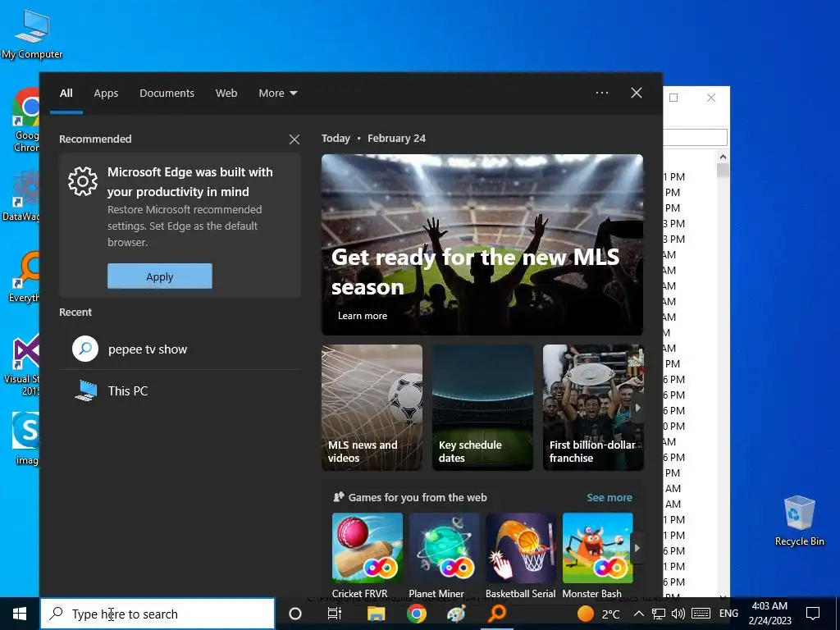The width and height of the screenshot is (840, 630).
Task: Select the Visual Studio desktop shortcut
Action: (x=22, y=365)
